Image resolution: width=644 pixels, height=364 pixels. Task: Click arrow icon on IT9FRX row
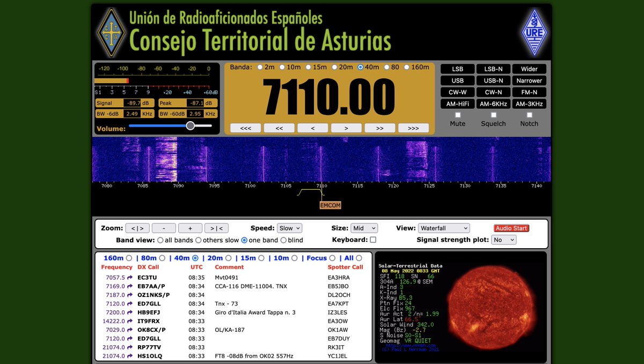click(x=129, y=321)
